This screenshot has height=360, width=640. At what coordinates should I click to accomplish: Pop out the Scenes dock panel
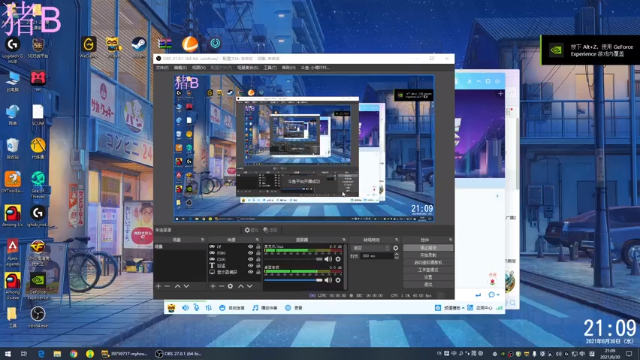(x=202, y=240)
